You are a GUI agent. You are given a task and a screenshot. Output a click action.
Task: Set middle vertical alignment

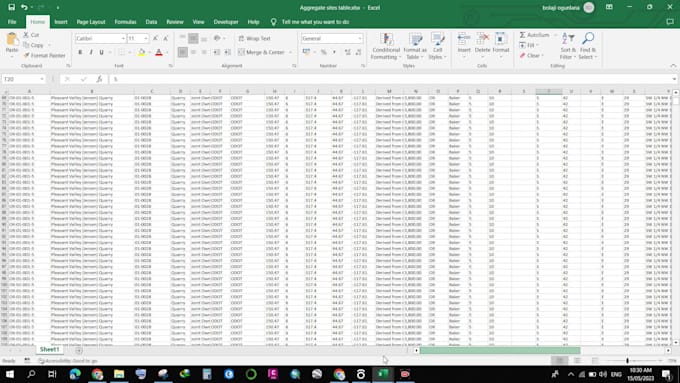193,39
